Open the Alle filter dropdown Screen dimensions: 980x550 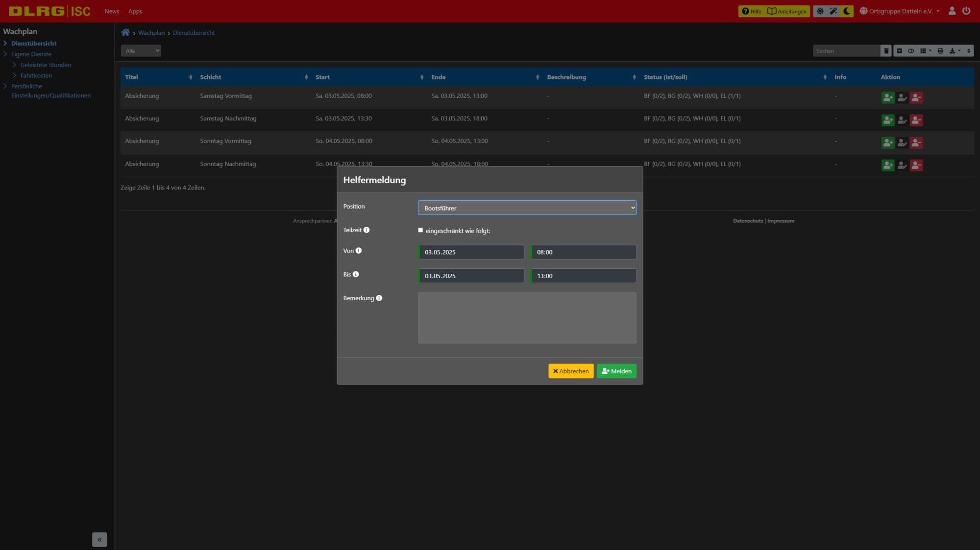point(141,50)
